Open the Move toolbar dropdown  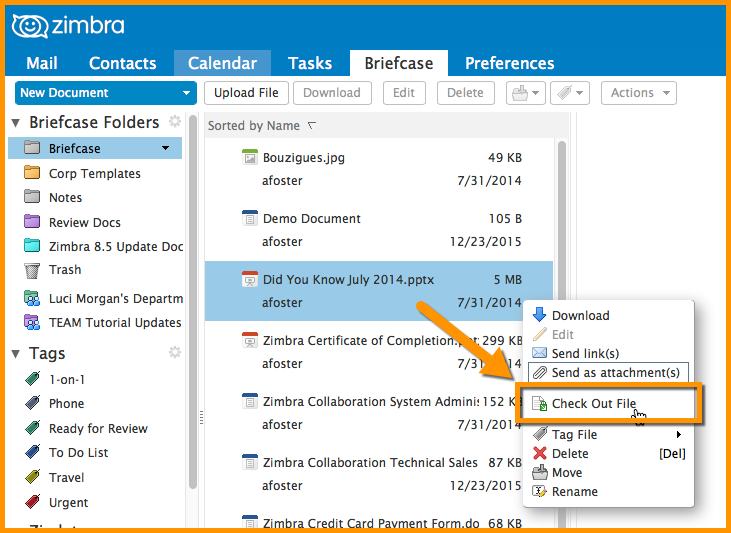click(x=525, y=93)
